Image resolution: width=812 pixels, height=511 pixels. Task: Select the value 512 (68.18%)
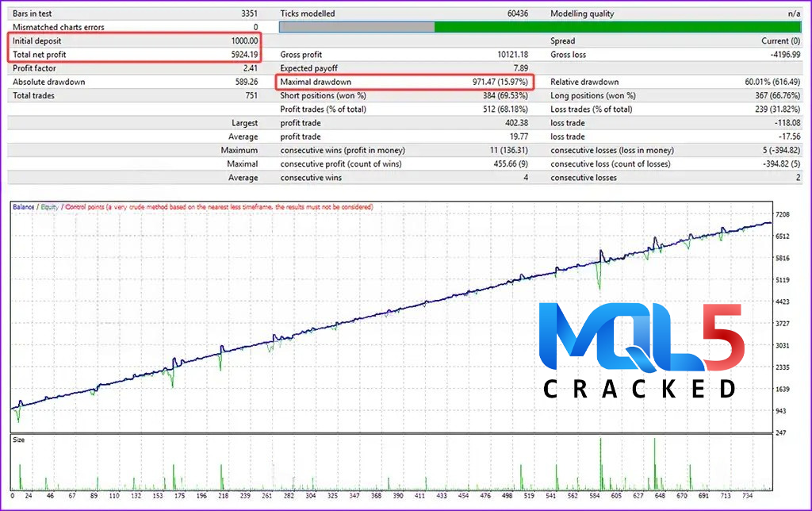click(x=505, y=109)
